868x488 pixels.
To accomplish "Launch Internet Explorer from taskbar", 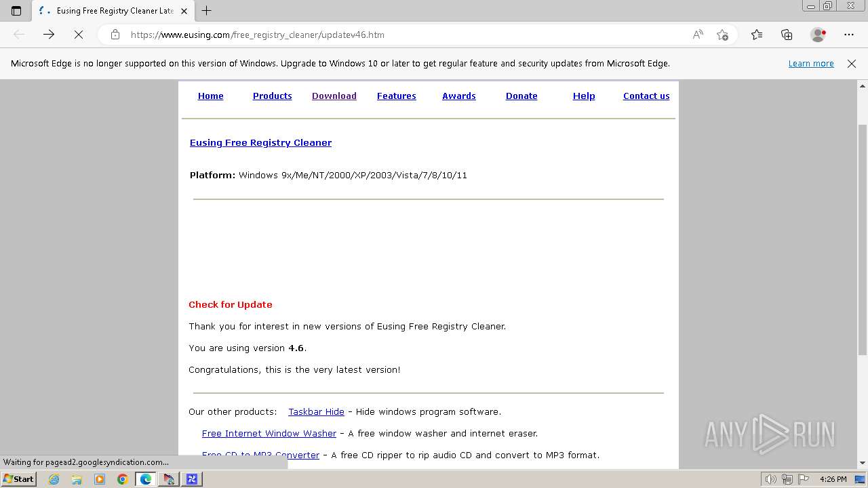I will coord(54,479).
